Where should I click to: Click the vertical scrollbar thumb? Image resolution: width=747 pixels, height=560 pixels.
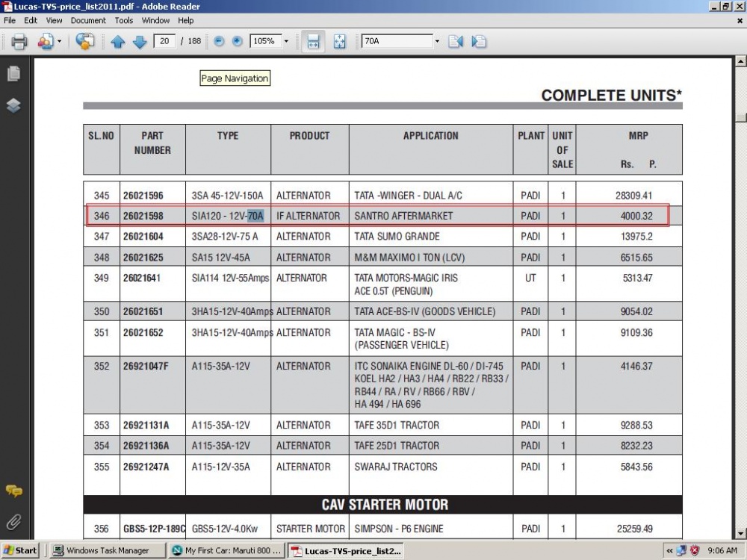point(741,117)
